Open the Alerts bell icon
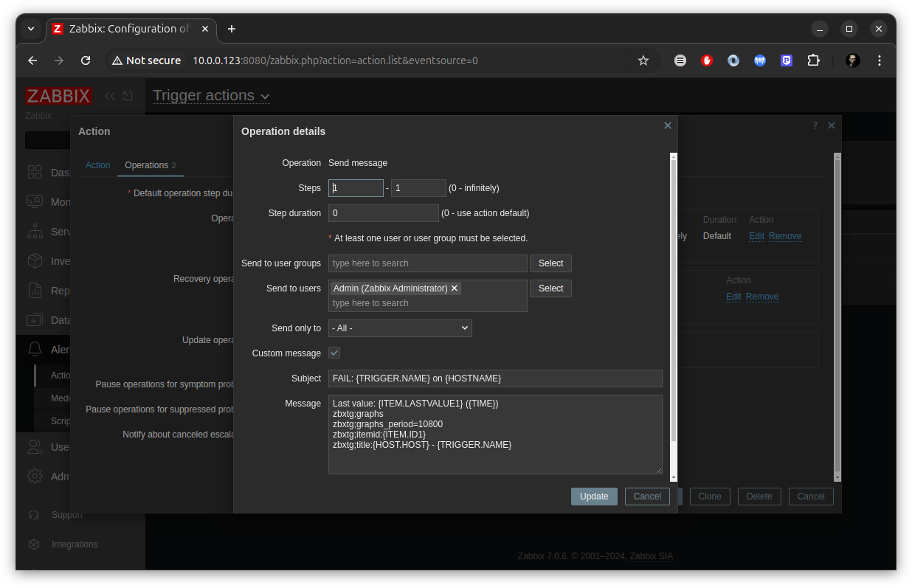Screen dimensions: 912x588 35,349
